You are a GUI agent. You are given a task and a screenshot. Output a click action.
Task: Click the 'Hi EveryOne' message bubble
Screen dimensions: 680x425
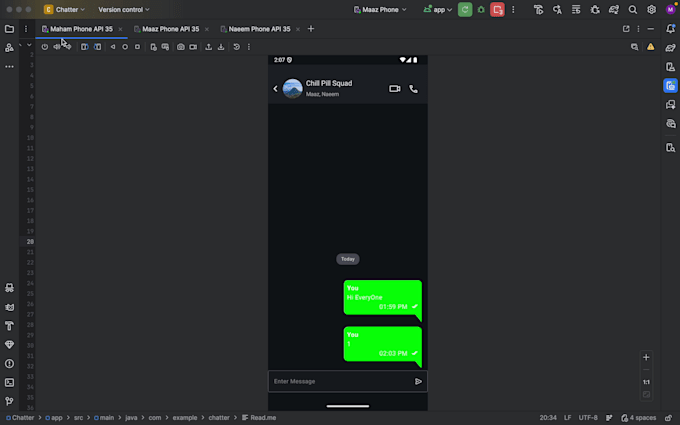point(382,300)
